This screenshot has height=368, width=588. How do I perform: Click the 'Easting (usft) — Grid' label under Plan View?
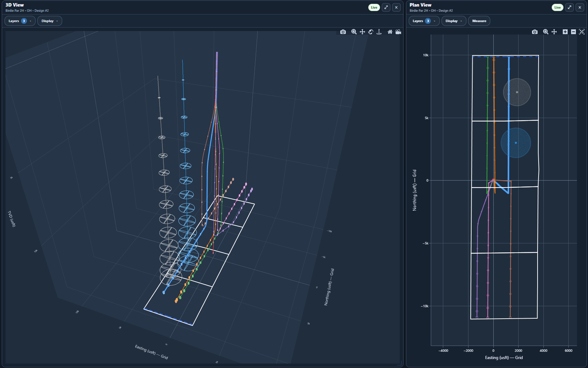pyautogui.click(x=504, y=358)
